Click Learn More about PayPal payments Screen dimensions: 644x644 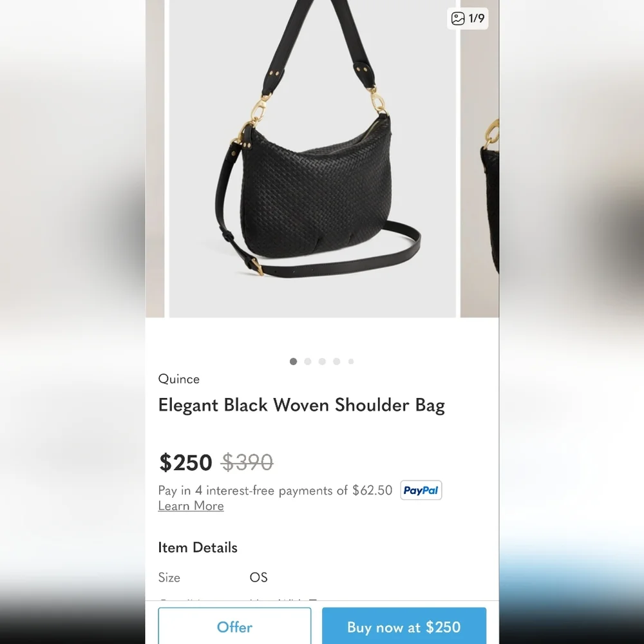(191, 506)
